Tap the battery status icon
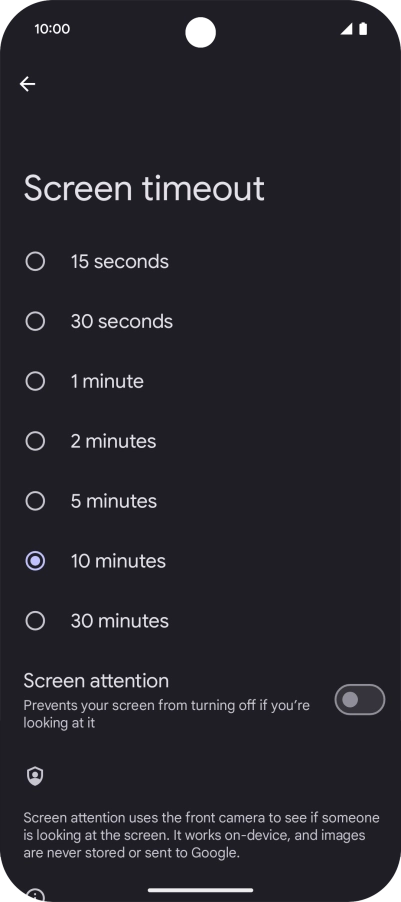Screen dimensions: 401x902 (363, 29)
